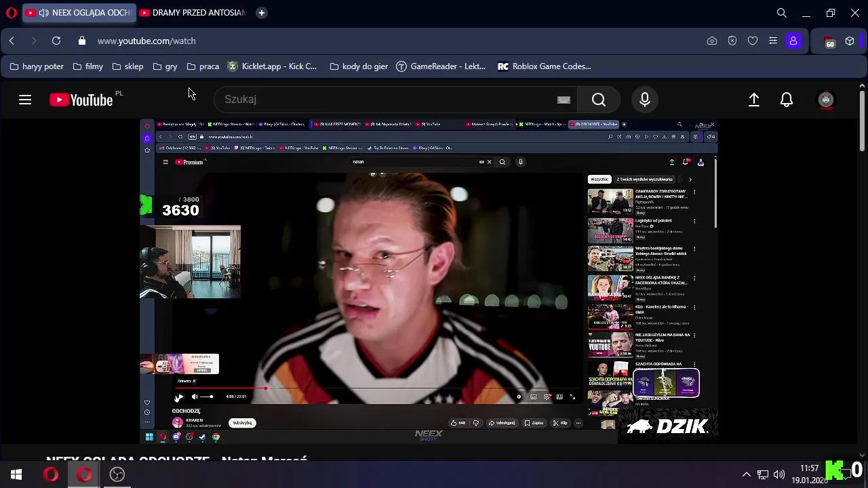Open the YouTube account avatar menu
868x488 pixels.
[x=825, y=100]
